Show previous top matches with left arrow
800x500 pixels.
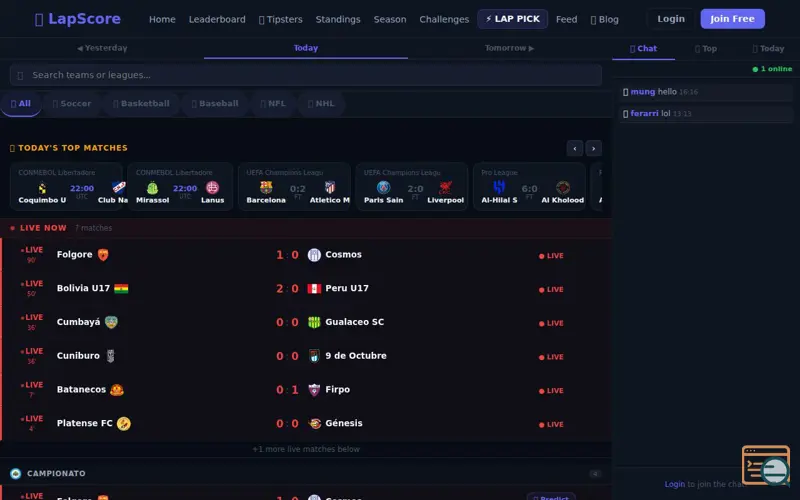click(574, 148)
